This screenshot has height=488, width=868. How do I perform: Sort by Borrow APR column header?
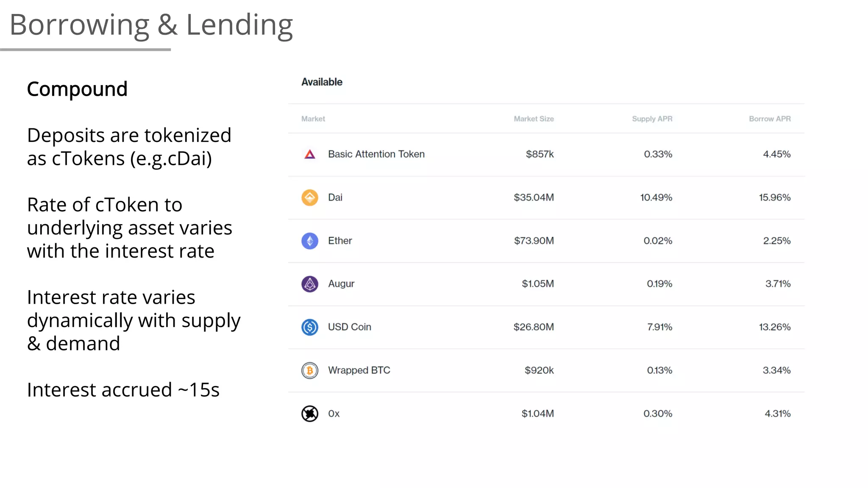pos(770,119)
